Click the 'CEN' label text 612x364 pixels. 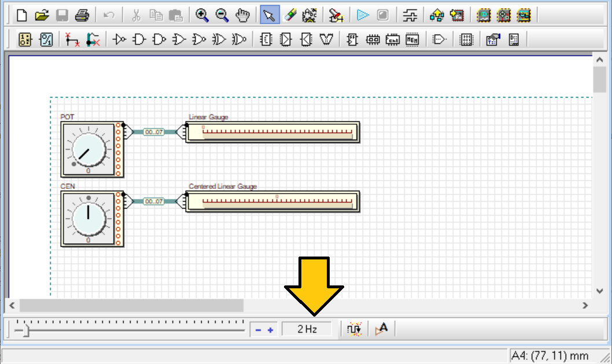pyautogui.click(x=68, y=186)
